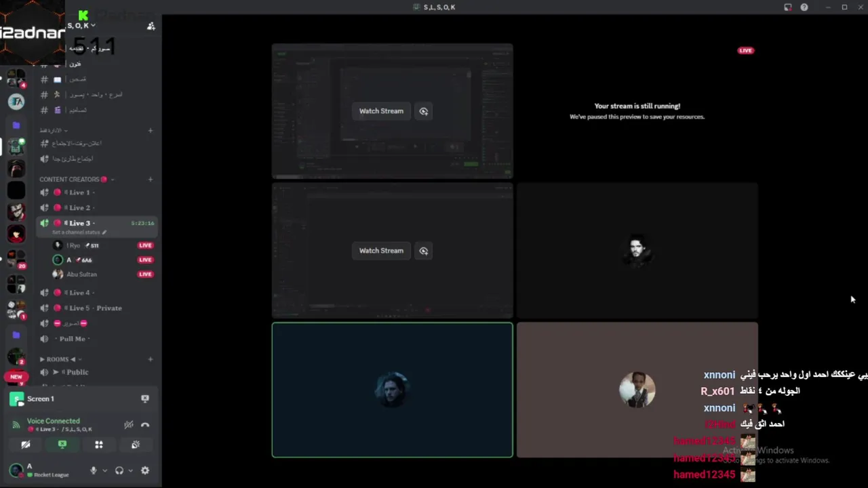This screenshot has height=488, width=868.
Task: Watch Stream in the top stream tile
Action: point(381,111)
